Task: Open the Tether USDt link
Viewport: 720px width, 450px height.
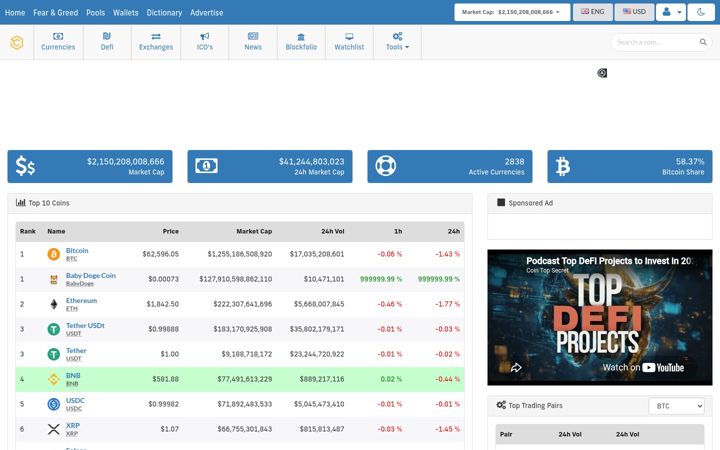Action: click(x=85, y=325)
